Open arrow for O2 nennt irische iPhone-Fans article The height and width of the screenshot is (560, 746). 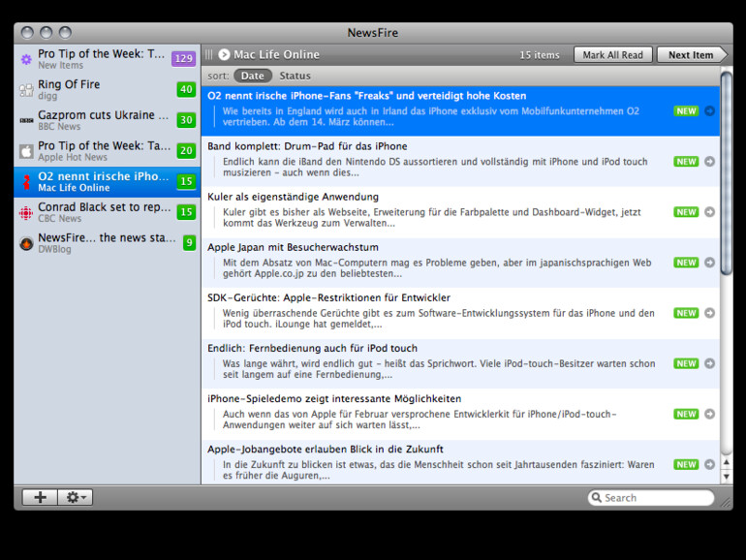709,110
